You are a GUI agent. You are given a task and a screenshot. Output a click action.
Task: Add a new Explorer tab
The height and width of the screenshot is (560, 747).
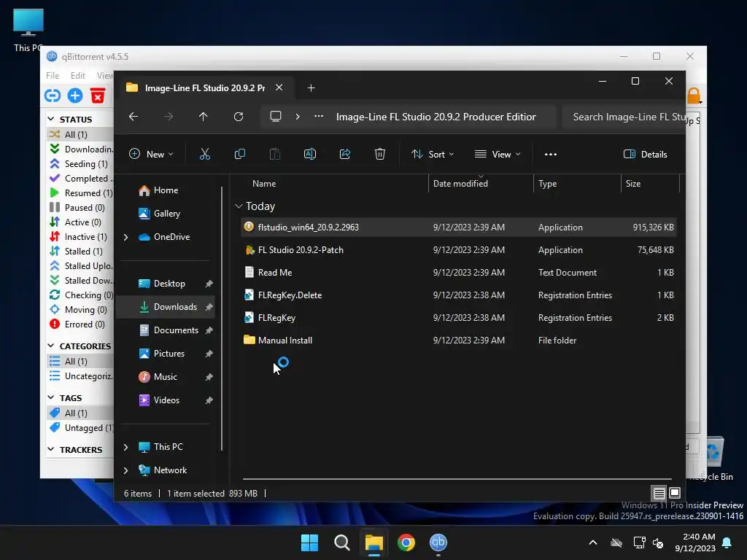point(311,88)
